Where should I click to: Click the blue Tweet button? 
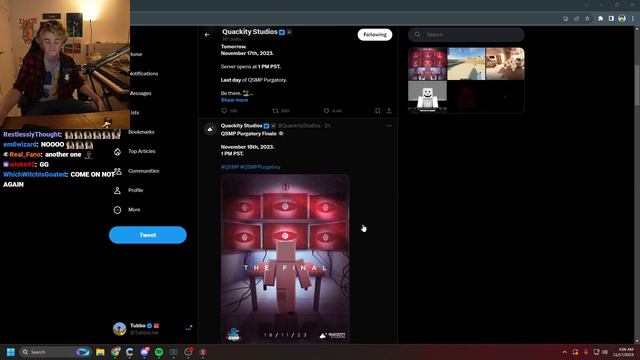tap(148, 235)
